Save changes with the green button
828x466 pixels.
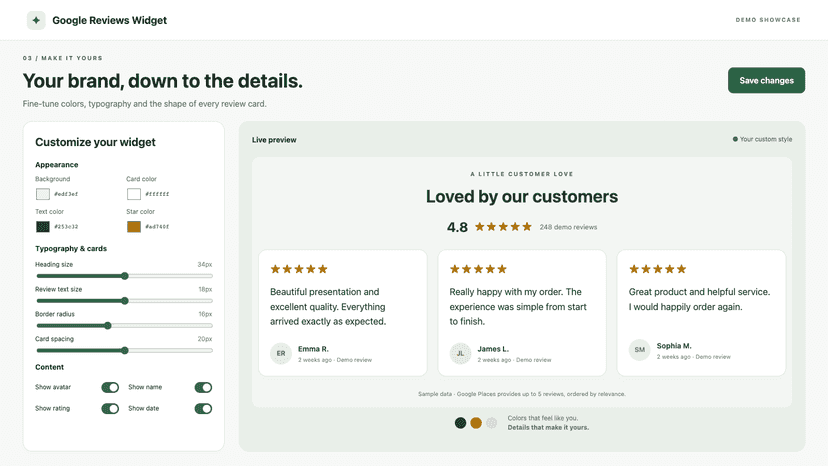point(766,80)
